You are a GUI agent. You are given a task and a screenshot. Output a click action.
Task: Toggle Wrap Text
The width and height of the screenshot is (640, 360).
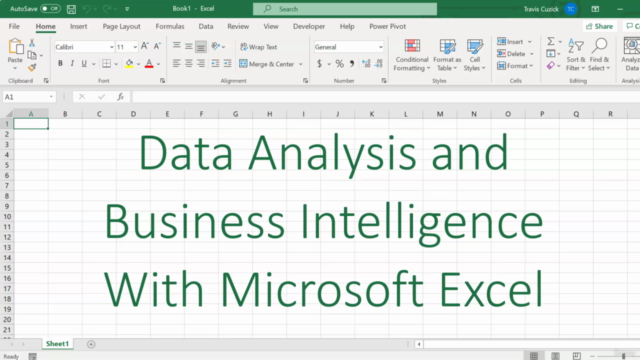(259, 47)
